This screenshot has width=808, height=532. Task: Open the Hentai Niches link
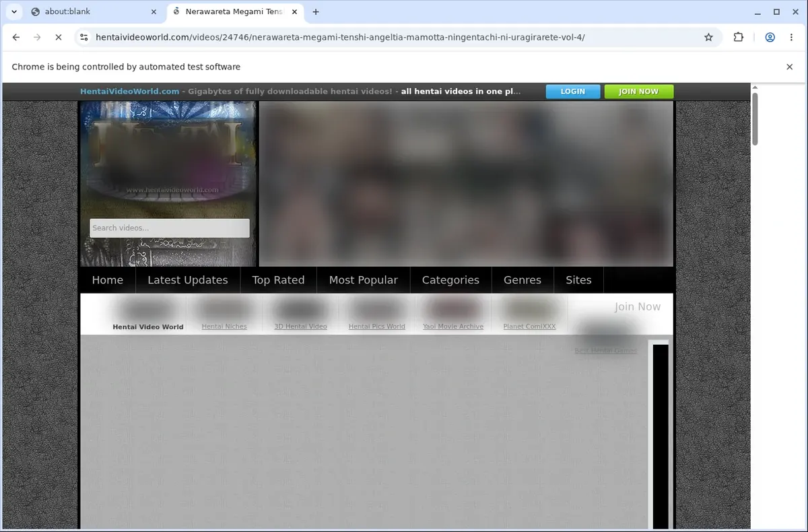point(224,327)
